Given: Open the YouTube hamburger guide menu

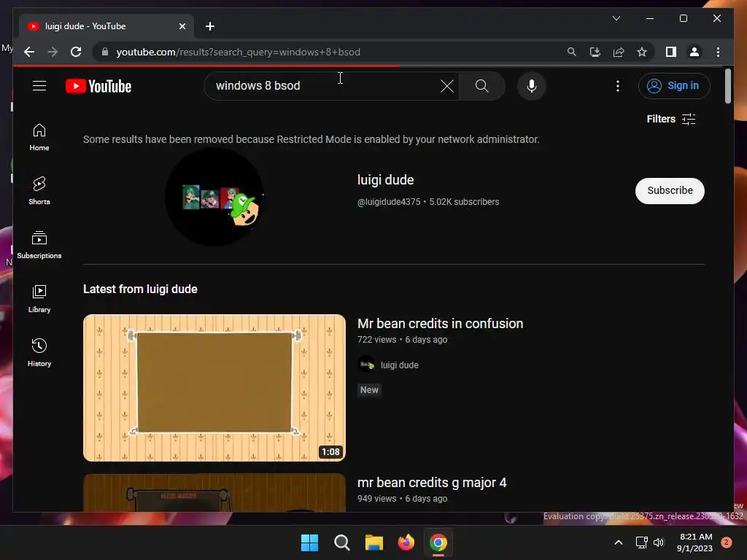Looking at the screenshot, I should [39, 86].
